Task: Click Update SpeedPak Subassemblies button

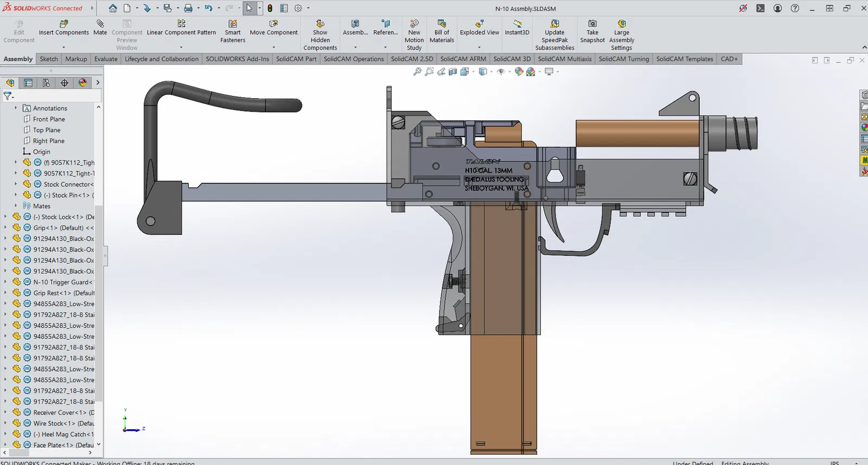Action: click(x=554, y=24)
